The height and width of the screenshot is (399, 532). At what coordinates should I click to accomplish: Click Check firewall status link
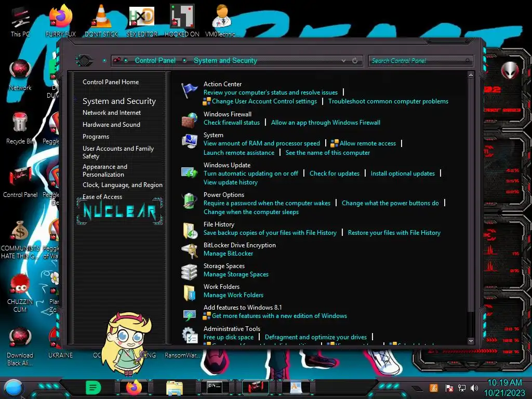(x=231, y=123)
